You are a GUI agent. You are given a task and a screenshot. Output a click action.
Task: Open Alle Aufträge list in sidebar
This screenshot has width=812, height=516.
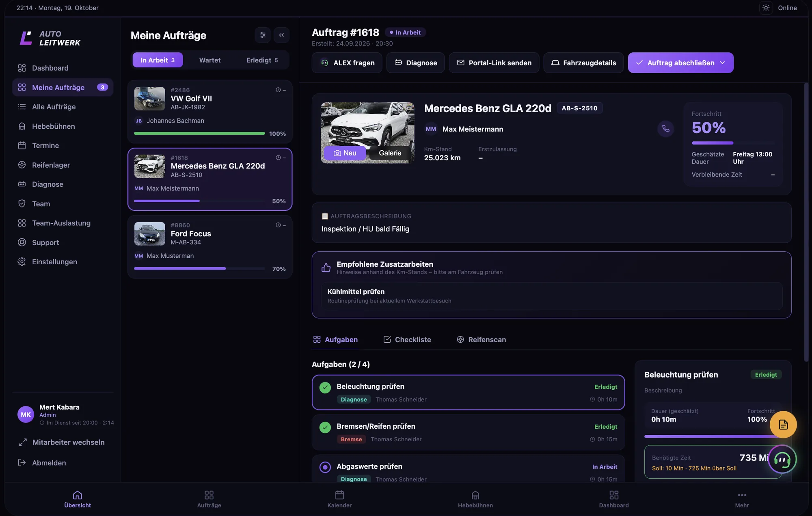pos(63,107)
